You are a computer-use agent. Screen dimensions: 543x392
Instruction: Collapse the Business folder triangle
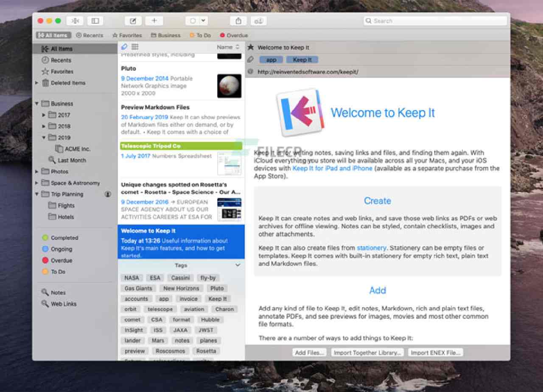(x=37, y=103)
